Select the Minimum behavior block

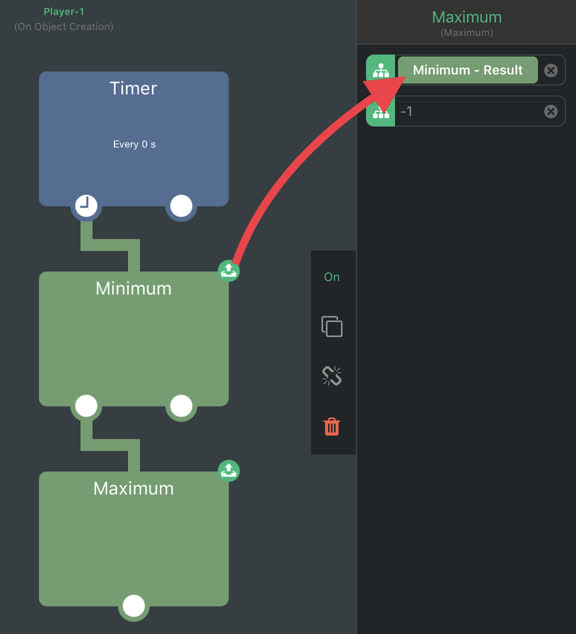click(134, 339)
